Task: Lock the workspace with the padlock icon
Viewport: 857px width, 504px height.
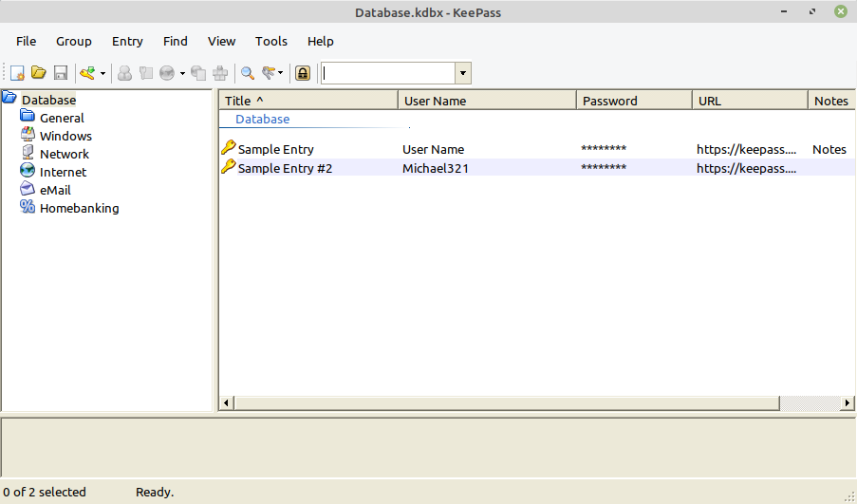Action: point(303,73)
